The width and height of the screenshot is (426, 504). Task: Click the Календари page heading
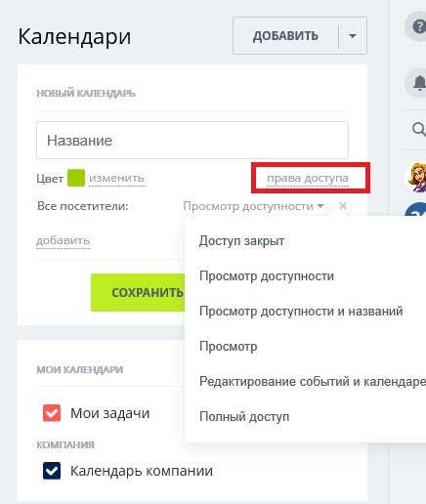point(74,36)
